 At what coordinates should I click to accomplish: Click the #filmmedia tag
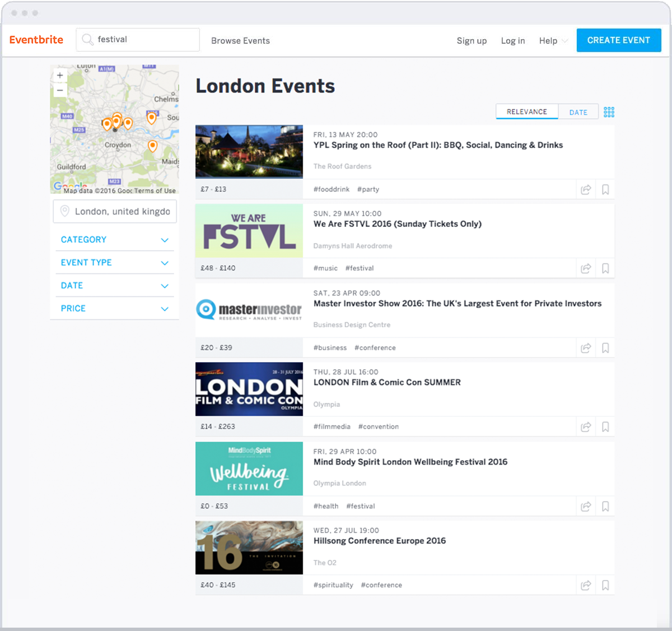[x=332, y=427]
